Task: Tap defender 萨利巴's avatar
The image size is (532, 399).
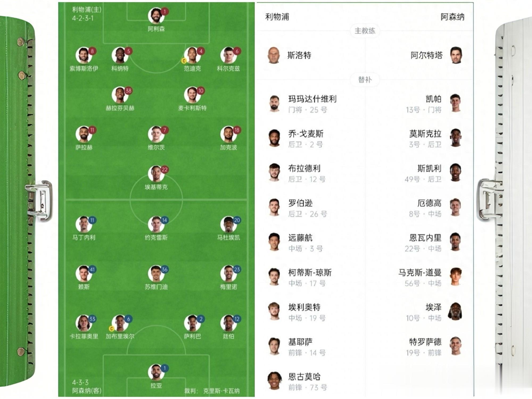Action: coord(192,323)
